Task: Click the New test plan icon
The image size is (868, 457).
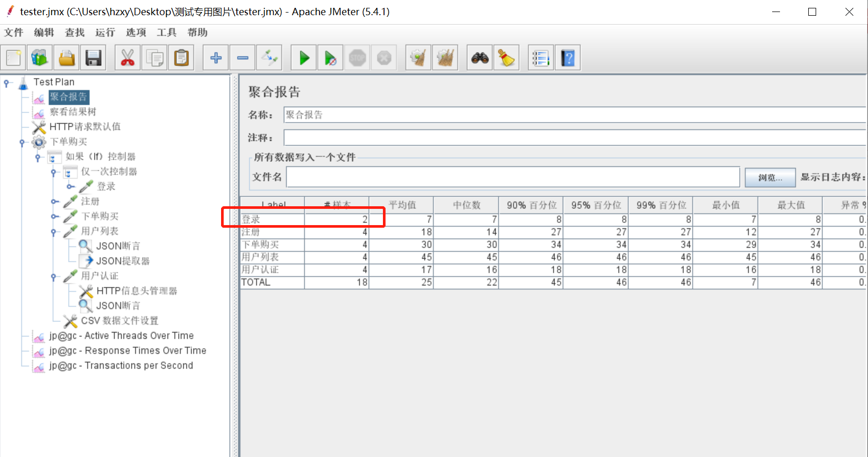Action: (x=14, y=58)
